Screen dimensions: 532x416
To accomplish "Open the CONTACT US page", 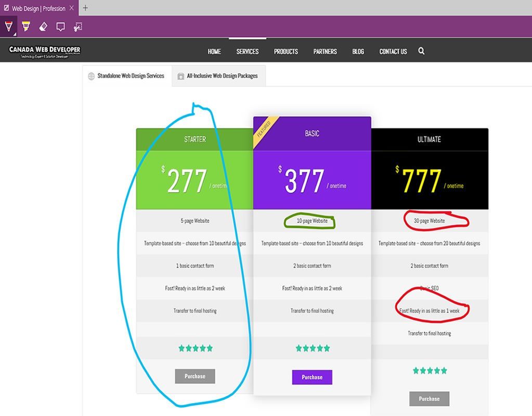I will pos(393,51).
